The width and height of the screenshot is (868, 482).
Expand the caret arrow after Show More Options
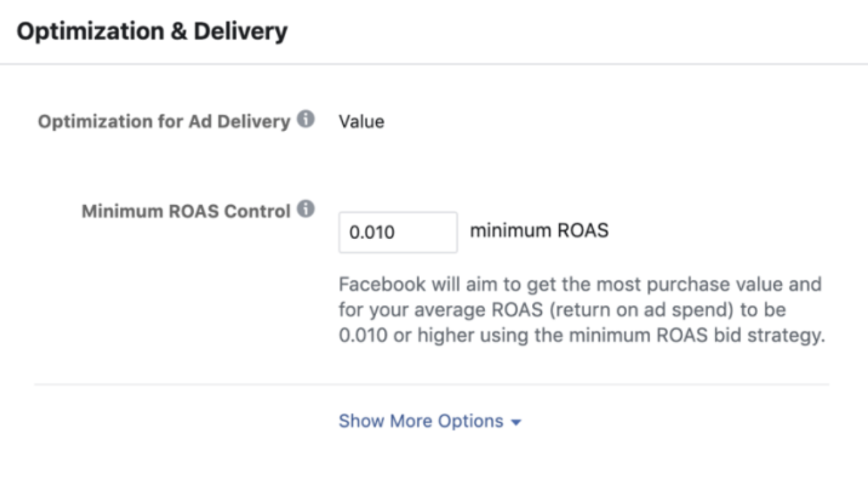(515, 423)
